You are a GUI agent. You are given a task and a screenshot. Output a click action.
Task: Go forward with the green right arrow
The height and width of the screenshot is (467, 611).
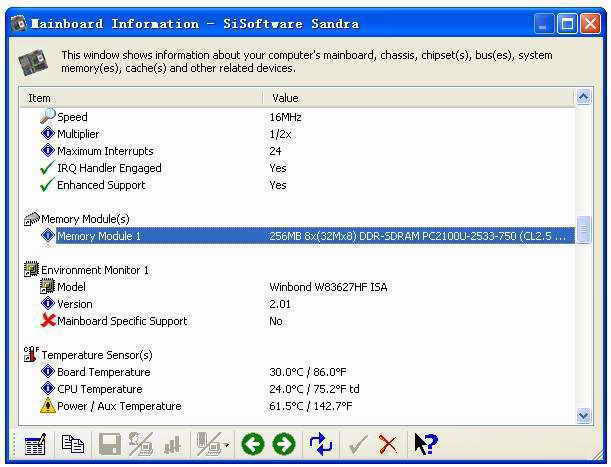coord(284,444)
